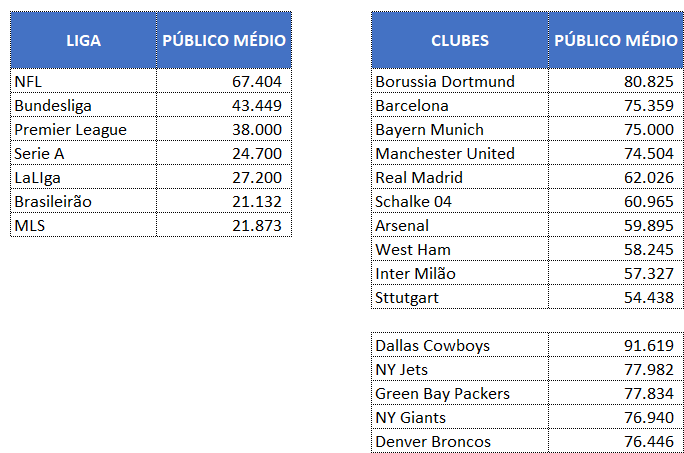Click the Inter Milão cell

pos(460,273)
